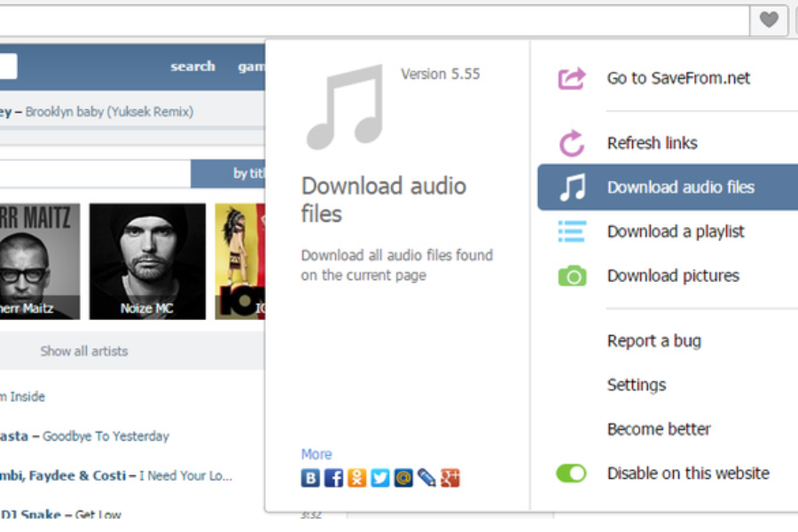
Task: Click the 'by title' search filter button
Action: click(228, 174)
